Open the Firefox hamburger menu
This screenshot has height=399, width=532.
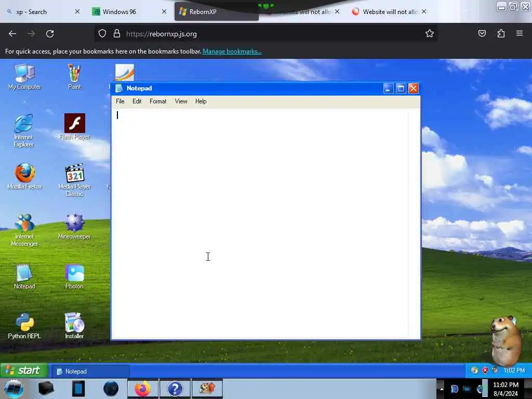(x=520, y=33)
